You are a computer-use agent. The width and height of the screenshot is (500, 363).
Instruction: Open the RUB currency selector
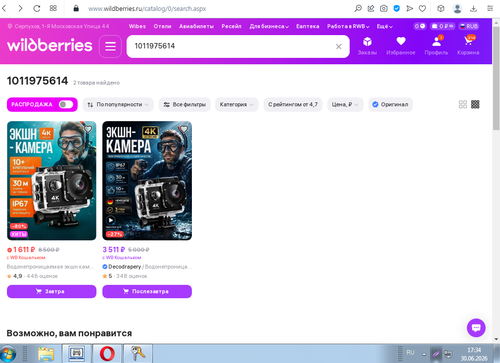point(469,26)
